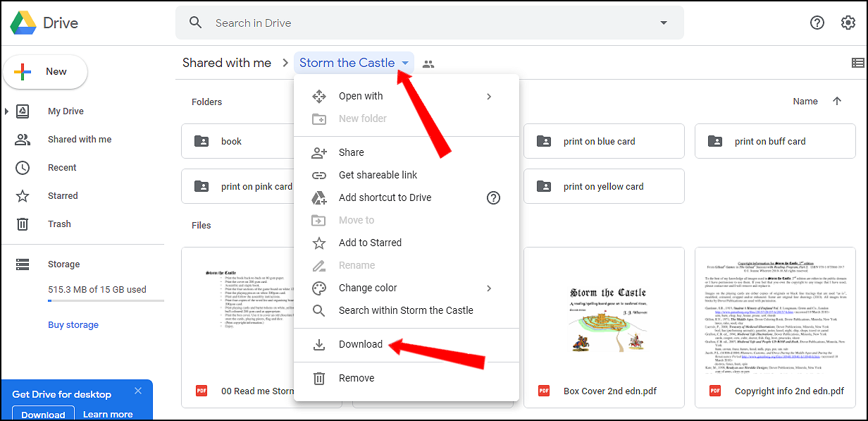Screen dimensions: 868x421
Task: Select Add to Starred menu option
Action: (x=370, y=243)
